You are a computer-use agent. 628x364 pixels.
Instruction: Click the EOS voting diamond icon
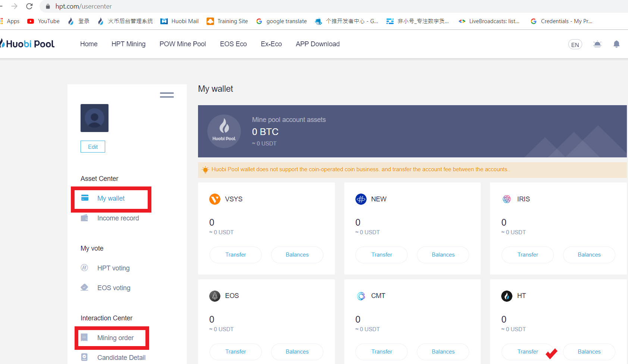click(x=84, y=287)
